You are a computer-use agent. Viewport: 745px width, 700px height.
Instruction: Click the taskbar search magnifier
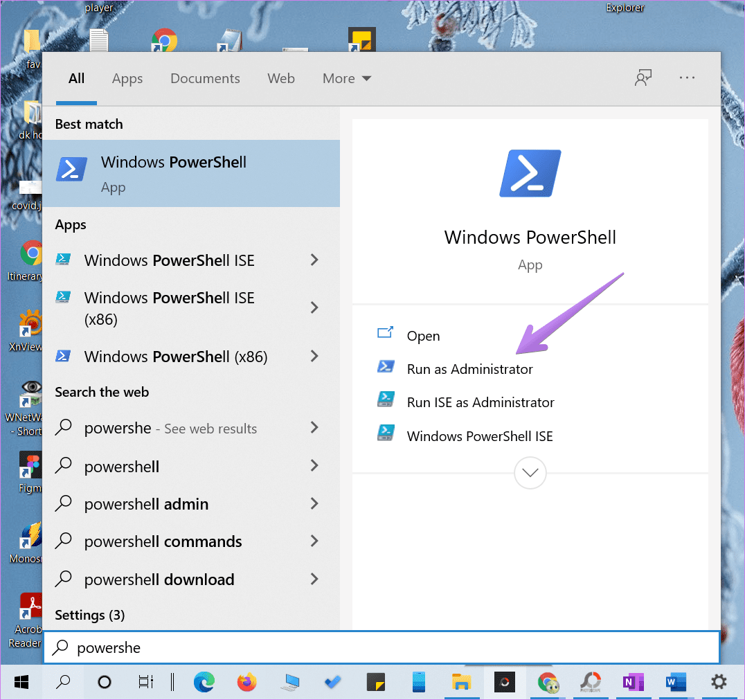(x=63, y=683)
